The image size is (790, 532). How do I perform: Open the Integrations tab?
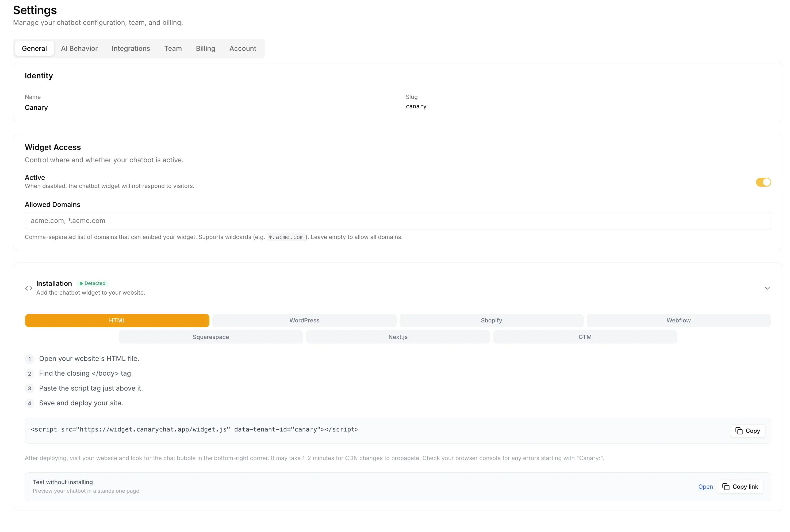(x=131, y=48)
